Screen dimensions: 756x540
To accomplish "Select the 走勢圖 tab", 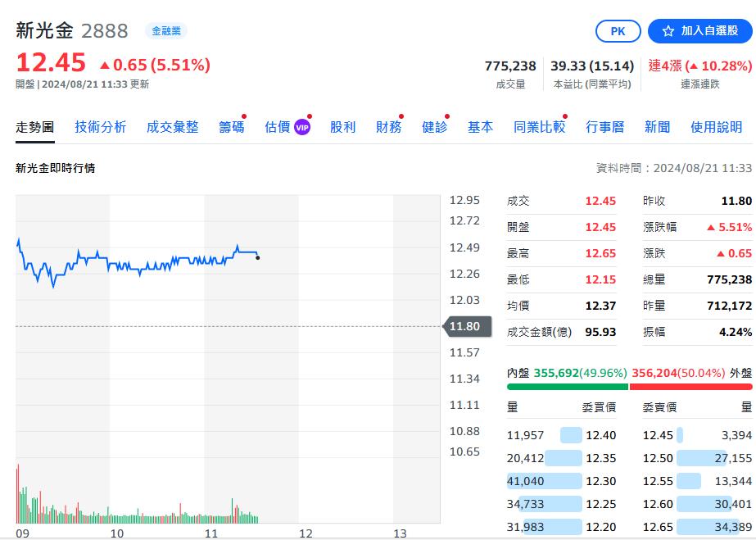I will pos(34,127).
